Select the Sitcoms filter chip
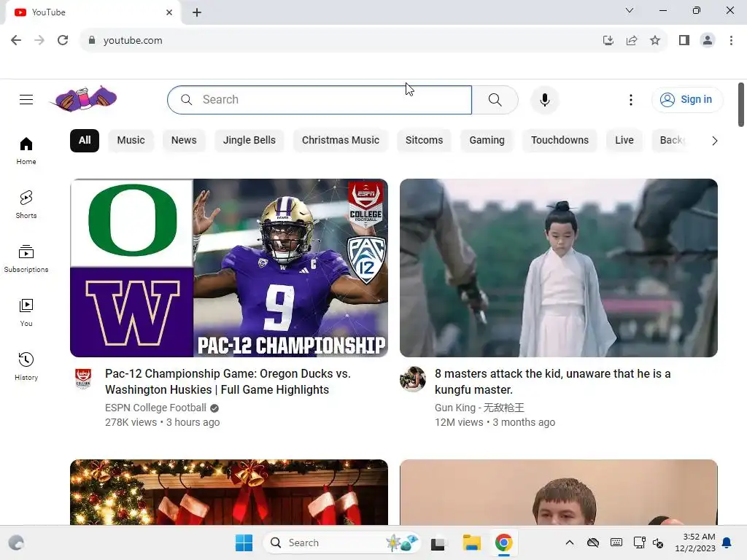The height and width of the screenshot is (560, 747). [424, 141]
